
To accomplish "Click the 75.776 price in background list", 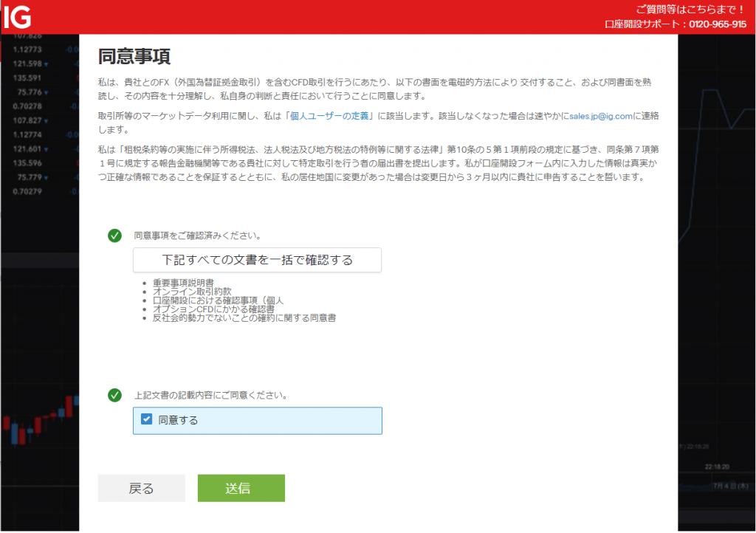I will (x=30, y=92).
